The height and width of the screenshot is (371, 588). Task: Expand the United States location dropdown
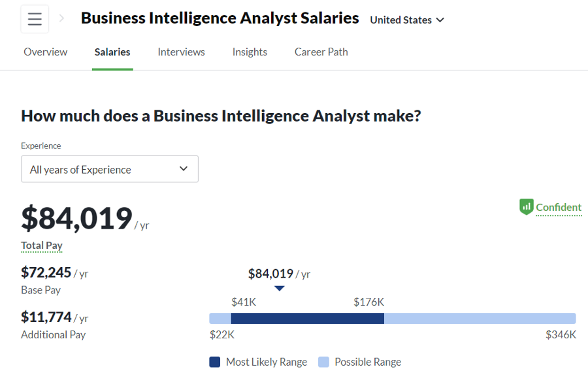coord(407,20)
